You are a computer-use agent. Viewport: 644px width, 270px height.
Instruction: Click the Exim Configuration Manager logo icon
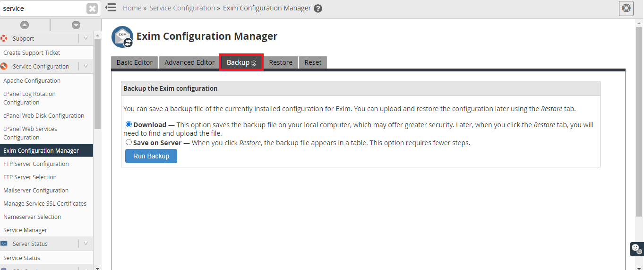pyautogui.click(x=122, y=37)
